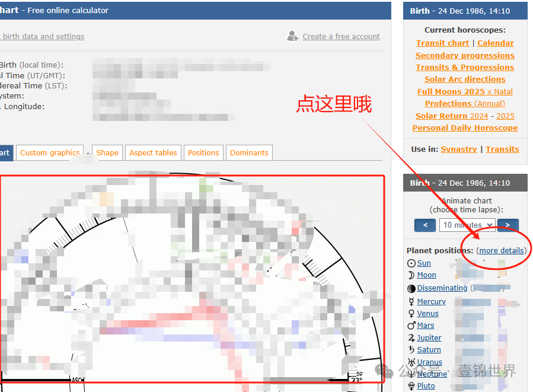Click the Pluto glyph icon
Screen dimensions: 533x392
(411, 386)
